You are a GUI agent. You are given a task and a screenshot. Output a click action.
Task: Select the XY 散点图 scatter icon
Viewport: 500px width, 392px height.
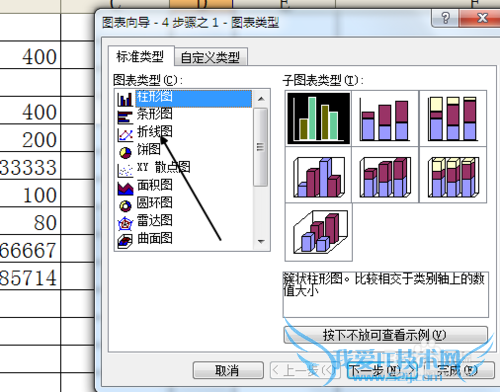(125, 170)
